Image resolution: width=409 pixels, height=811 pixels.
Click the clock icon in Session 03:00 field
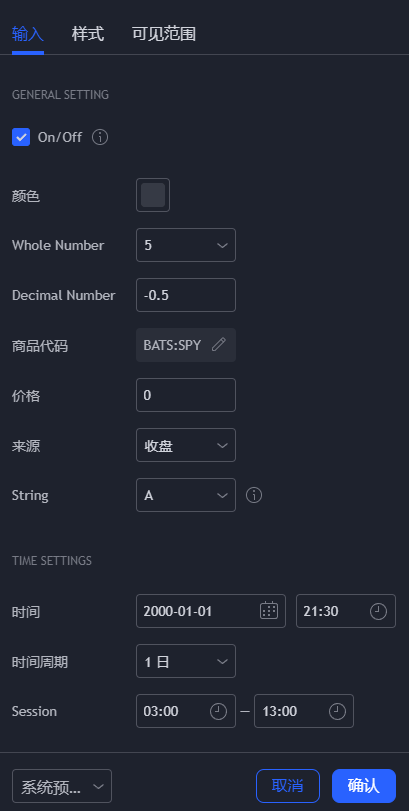coord(218,711)
